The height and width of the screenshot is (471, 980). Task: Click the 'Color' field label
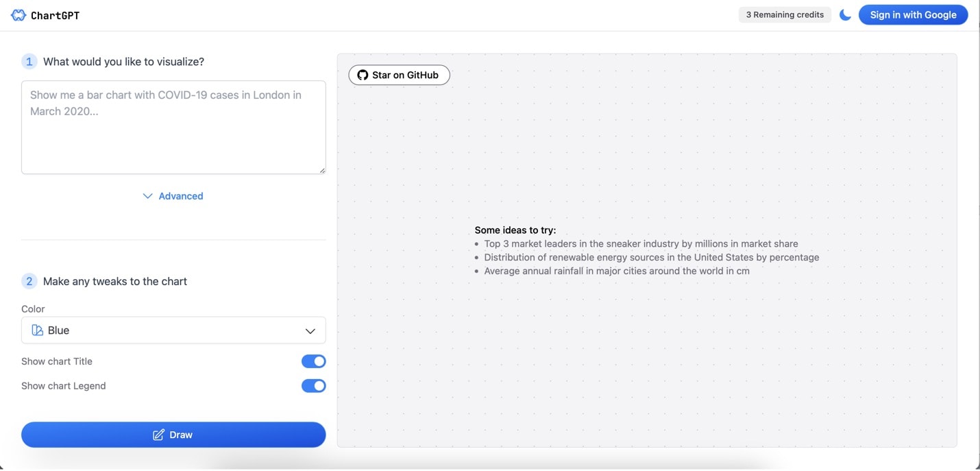pyautogui.click(x=33, y=309)
